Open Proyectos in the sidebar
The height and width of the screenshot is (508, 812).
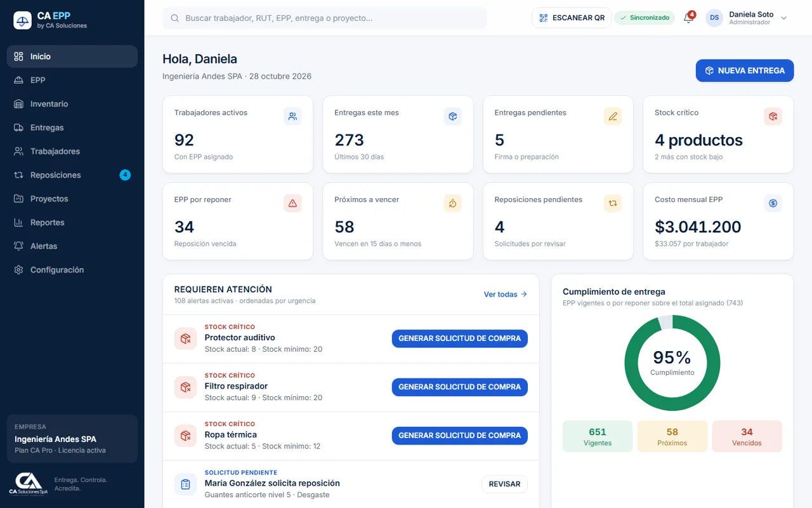click(x=72, y=199)
